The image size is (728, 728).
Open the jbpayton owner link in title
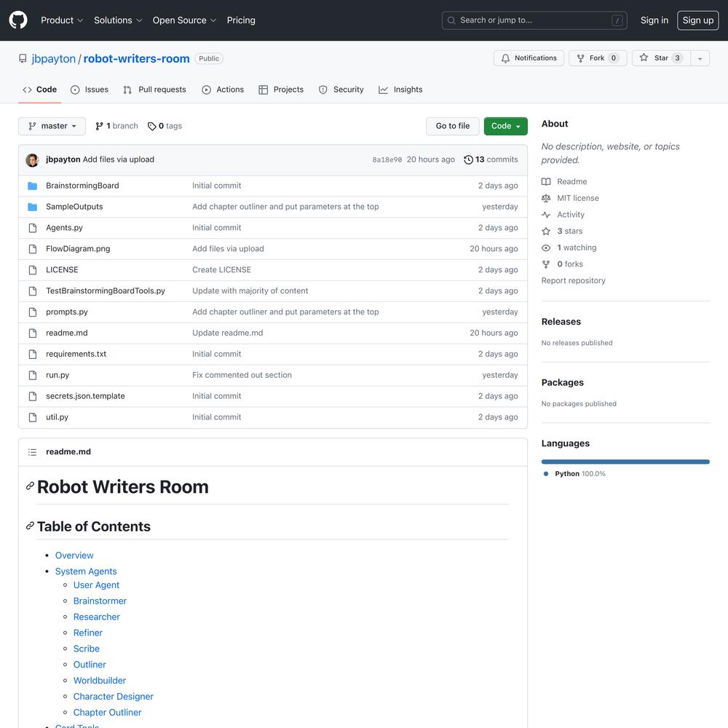[53, 58]
